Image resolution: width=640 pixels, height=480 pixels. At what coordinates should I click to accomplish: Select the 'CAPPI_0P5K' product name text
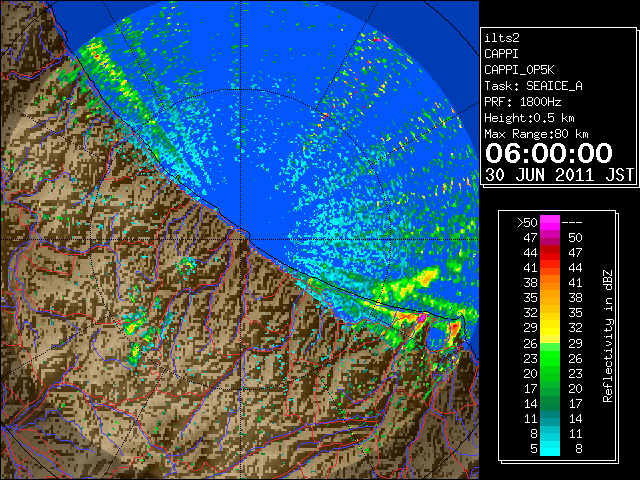[519, 70]
